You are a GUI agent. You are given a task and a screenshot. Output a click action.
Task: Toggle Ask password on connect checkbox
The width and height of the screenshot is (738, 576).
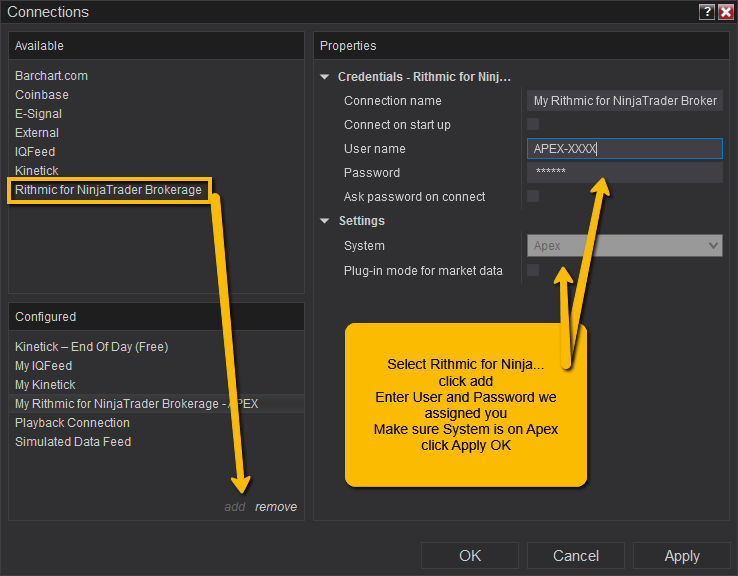533,196
